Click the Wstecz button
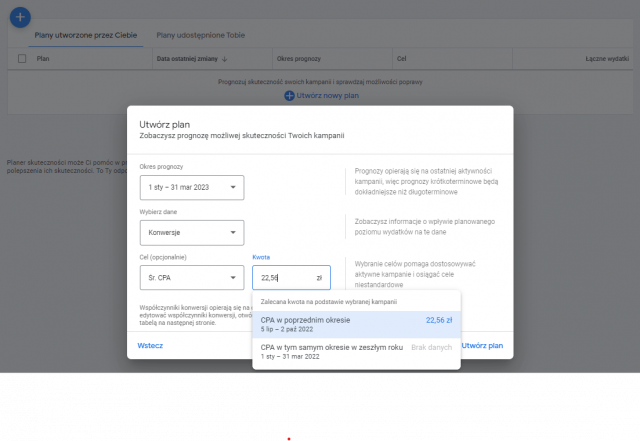 pyautogui.click(x=150, y=345)
